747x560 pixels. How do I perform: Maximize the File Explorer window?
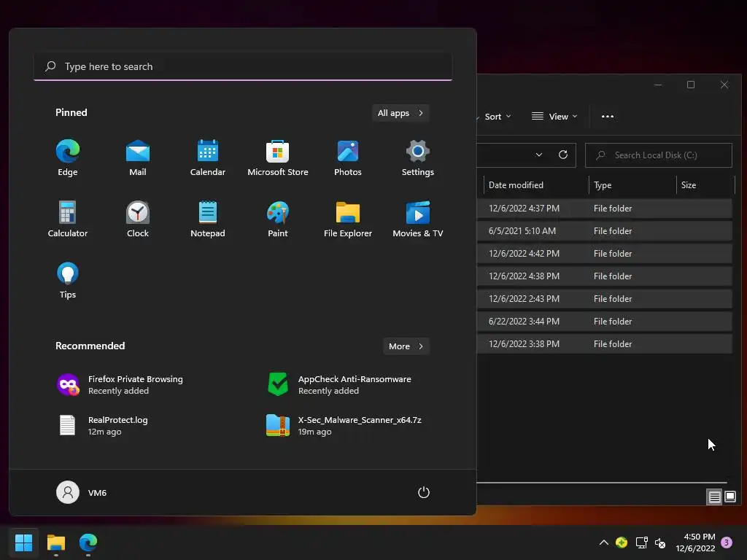point(691,85)
